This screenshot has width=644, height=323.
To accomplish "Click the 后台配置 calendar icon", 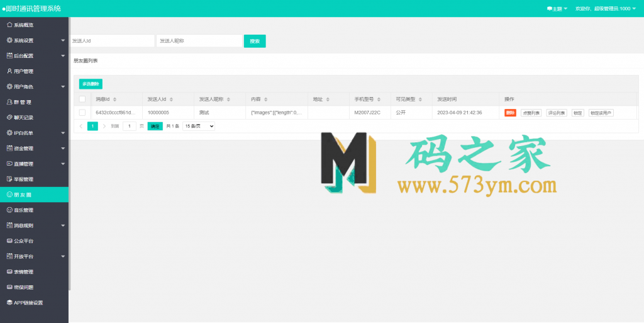I will point(9,55).
